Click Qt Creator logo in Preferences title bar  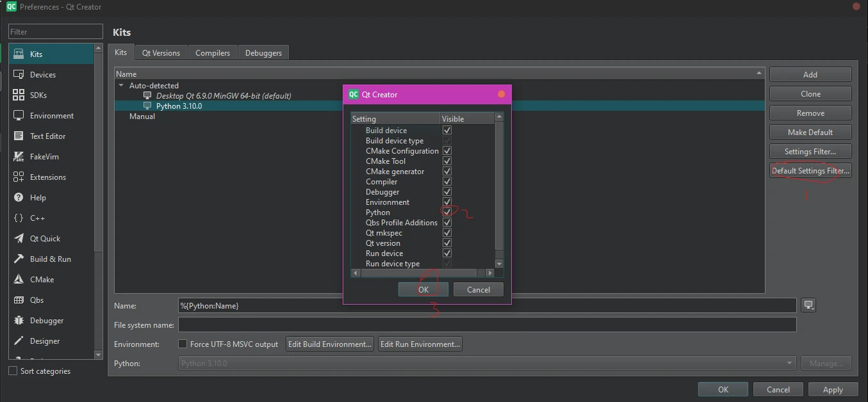(12, 6)
